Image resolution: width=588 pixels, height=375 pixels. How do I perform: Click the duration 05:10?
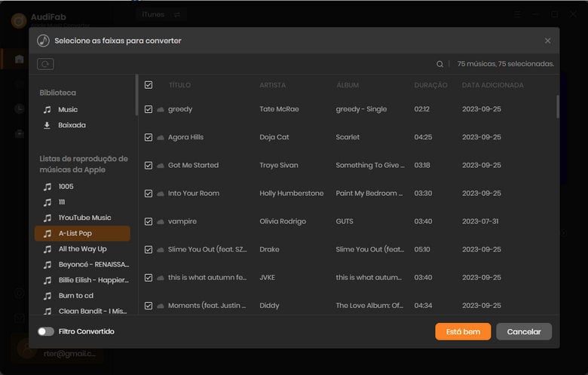(422, 249)
